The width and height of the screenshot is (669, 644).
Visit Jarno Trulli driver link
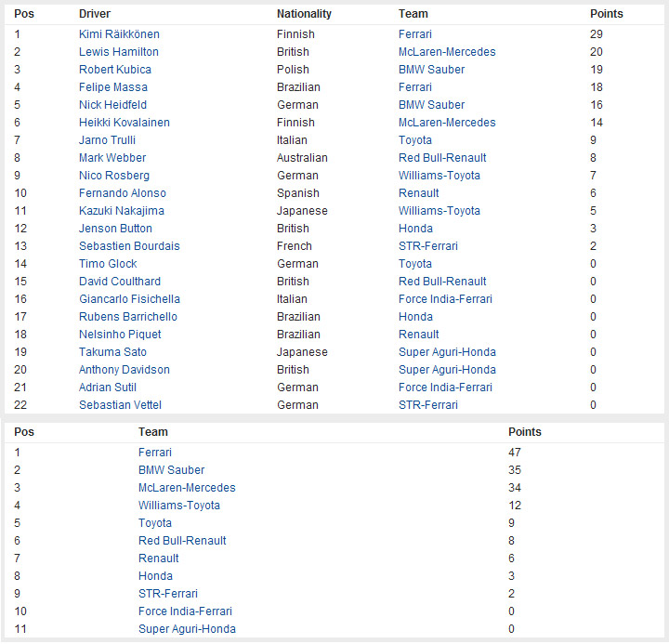pyautogui.click(x=107, y=140)
